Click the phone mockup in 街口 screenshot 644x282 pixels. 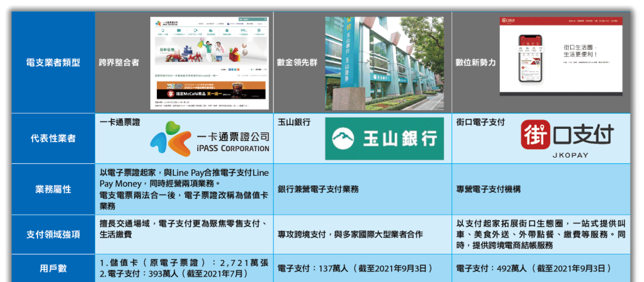click(530, 58)
